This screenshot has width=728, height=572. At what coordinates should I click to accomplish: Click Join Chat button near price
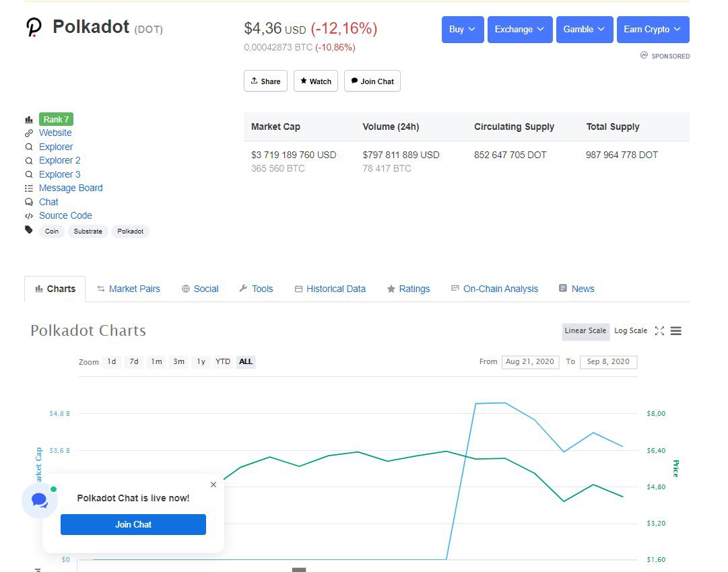click(372, 81)
